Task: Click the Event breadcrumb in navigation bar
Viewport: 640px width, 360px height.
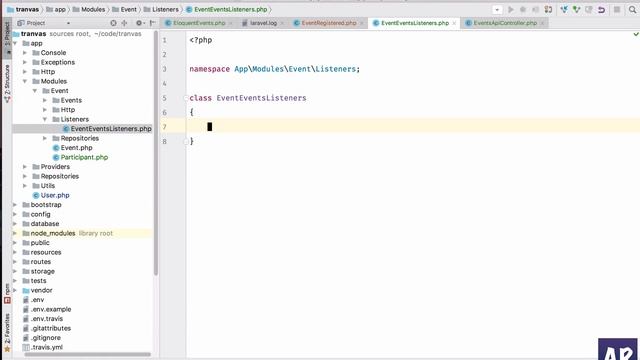Action: (124, 9)
